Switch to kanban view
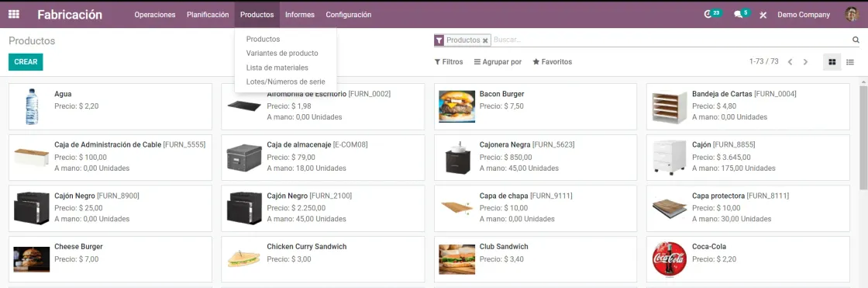Screen dimensions: 868x288 click(832, 61)
